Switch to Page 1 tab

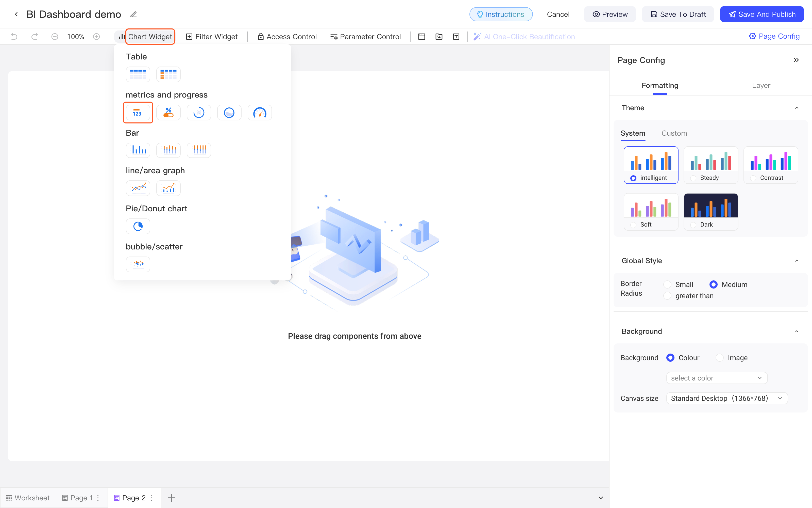point(81,498)
